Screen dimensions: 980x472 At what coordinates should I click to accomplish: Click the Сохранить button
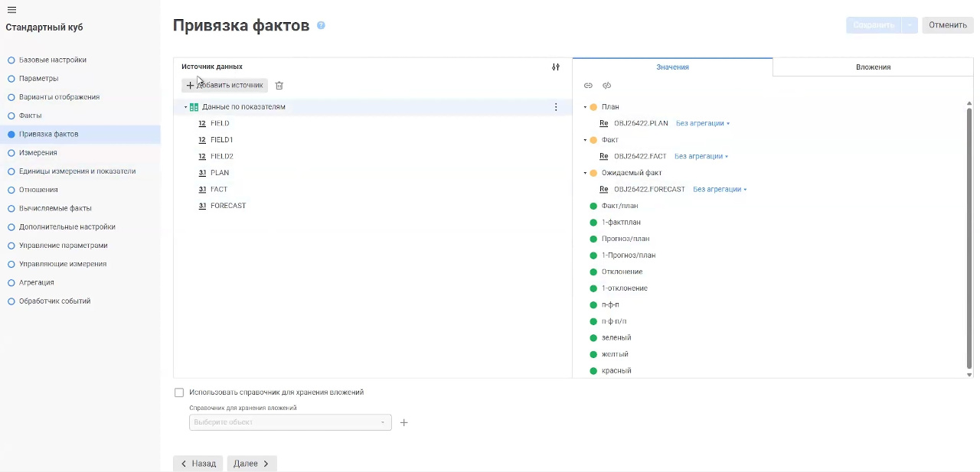[874, 24]
